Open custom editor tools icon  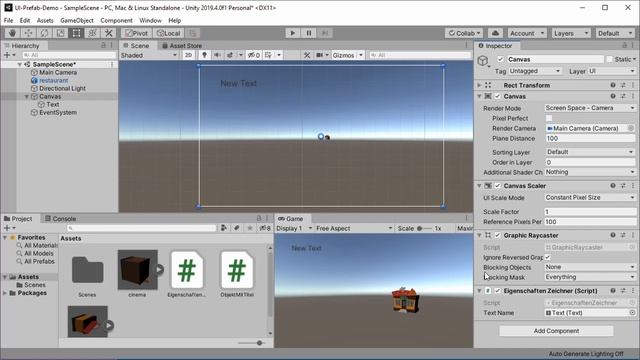tap(108, 33)
